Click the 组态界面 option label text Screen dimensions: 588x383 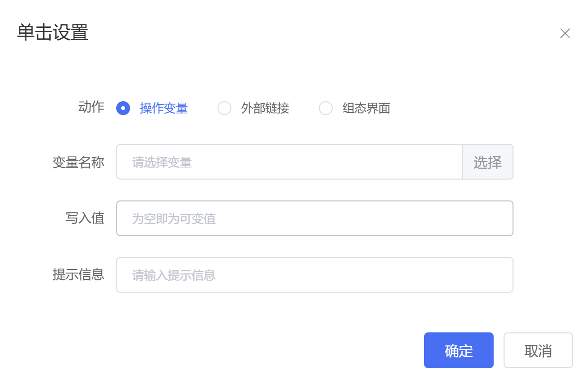click(x=366, y=108)
